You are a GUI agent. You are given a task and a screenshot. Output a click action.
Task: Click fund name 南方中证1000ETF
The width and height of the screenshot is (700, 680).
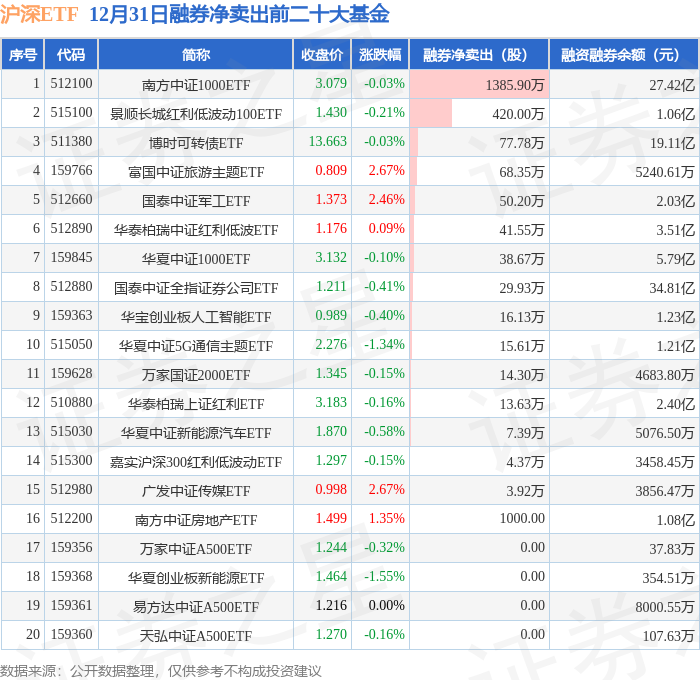coord(196,84)
